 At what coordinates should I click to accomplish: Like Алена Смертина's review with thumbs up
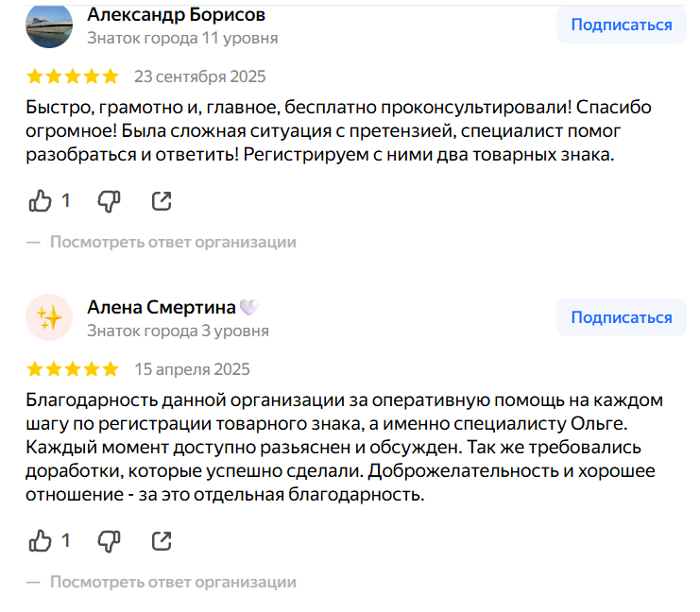point(41,540)
